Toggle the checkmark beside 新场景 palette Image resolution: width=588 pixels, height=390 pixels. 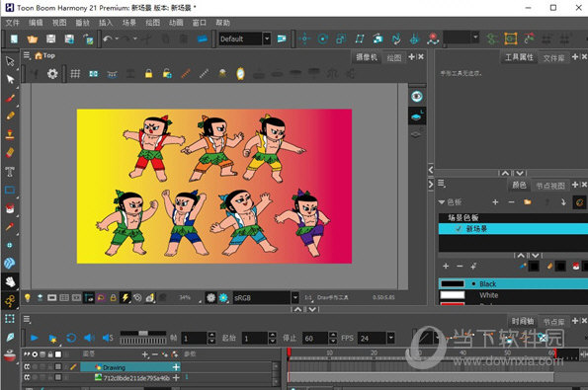pyautogui.click(x=459, y=229)
